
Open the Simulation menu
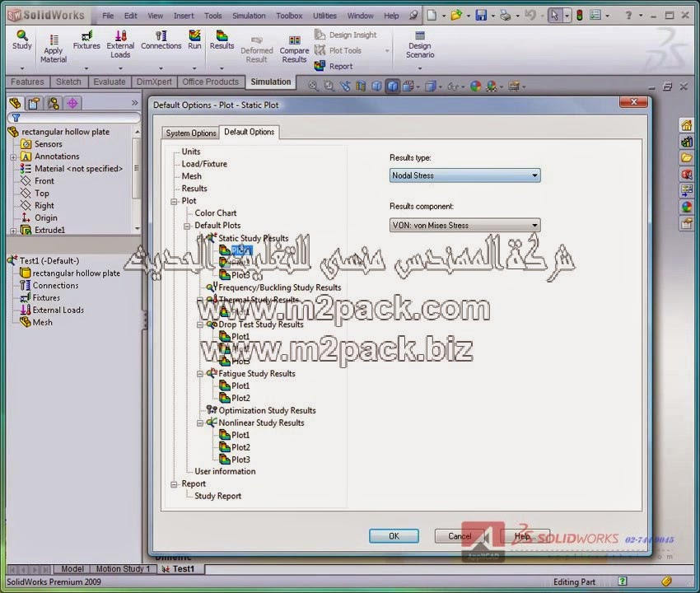249,16
